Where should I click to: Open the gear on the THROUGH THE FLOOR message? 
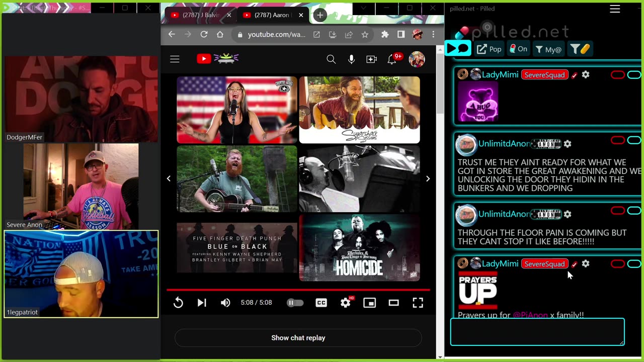[568, 214]
